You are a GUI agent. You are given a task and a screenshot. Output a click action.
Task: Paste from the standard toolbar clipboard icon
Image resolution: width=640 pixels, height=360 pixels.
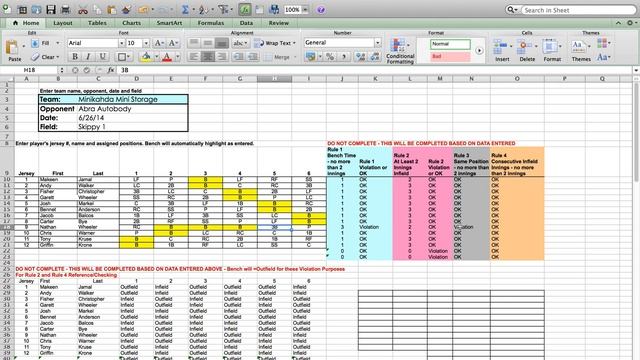tap(111, 9)
